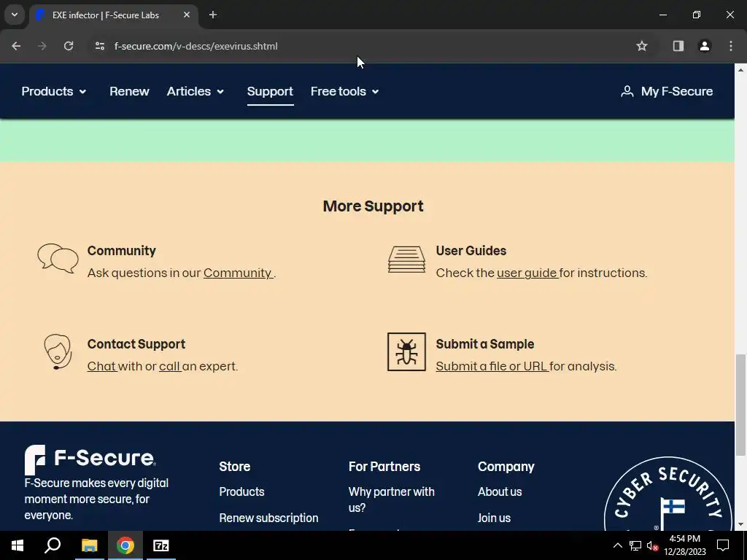Expand the Articles dropdown menu

(x=196, y=91)
